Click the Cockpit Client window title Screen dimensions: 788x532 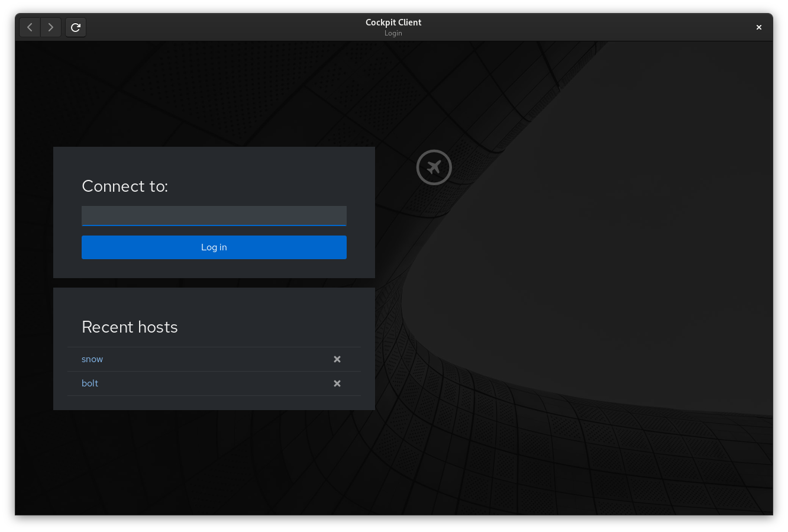(x=393, y=22)
